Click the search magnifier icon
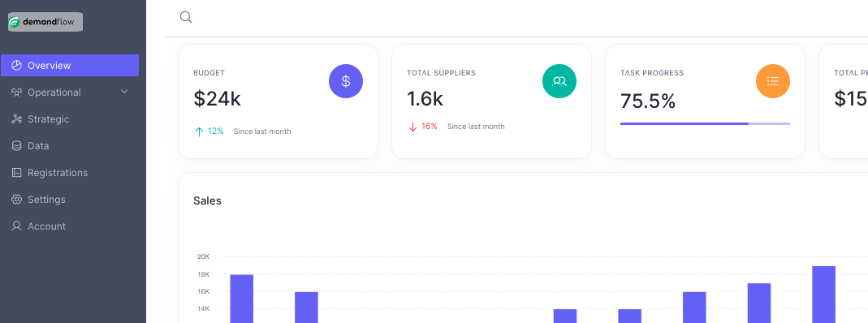Viewport: 868px width, 323px height. (x=186, y=17)
